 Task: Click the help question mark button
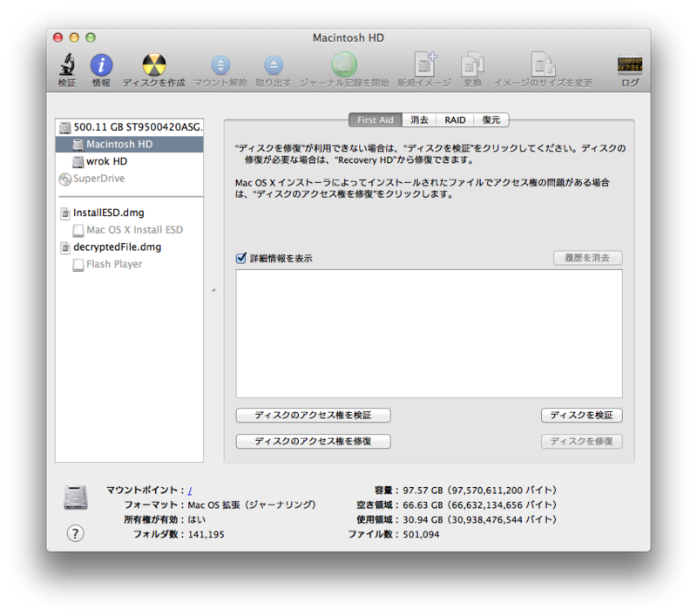point(74,533)
